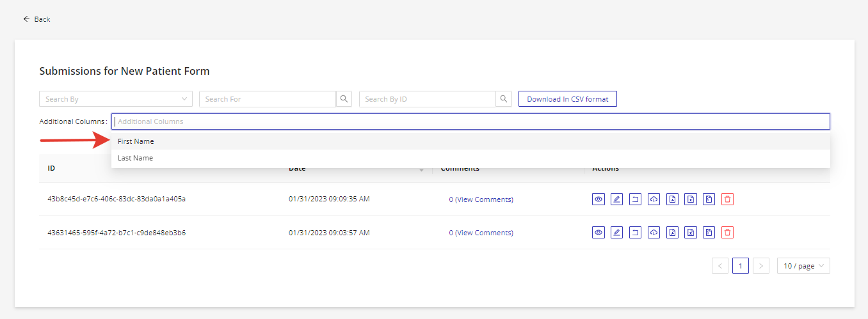
Task: Export first submission with the PDF icon
Action: click(x=672, y=199)
